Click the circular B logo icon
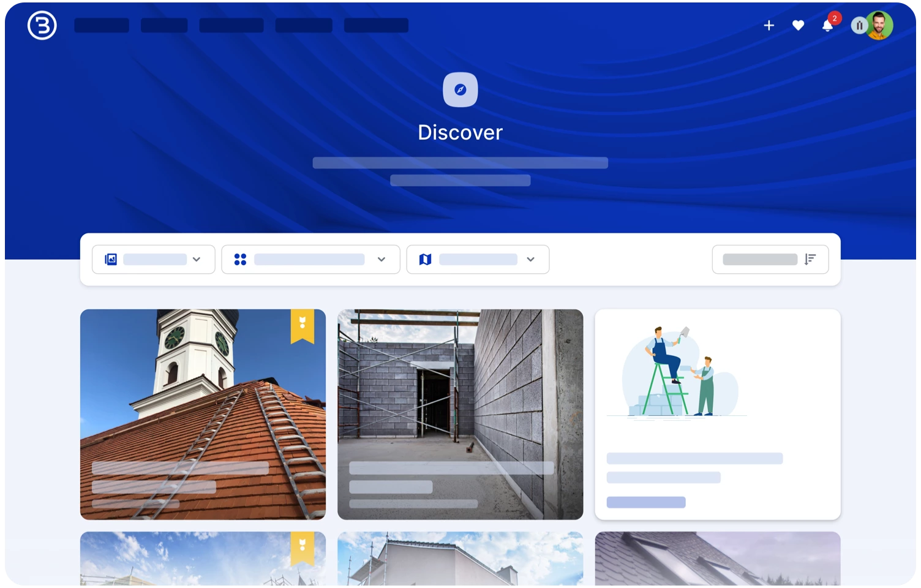921x588 pixels. pyautogui.click(x=42, y=26)
